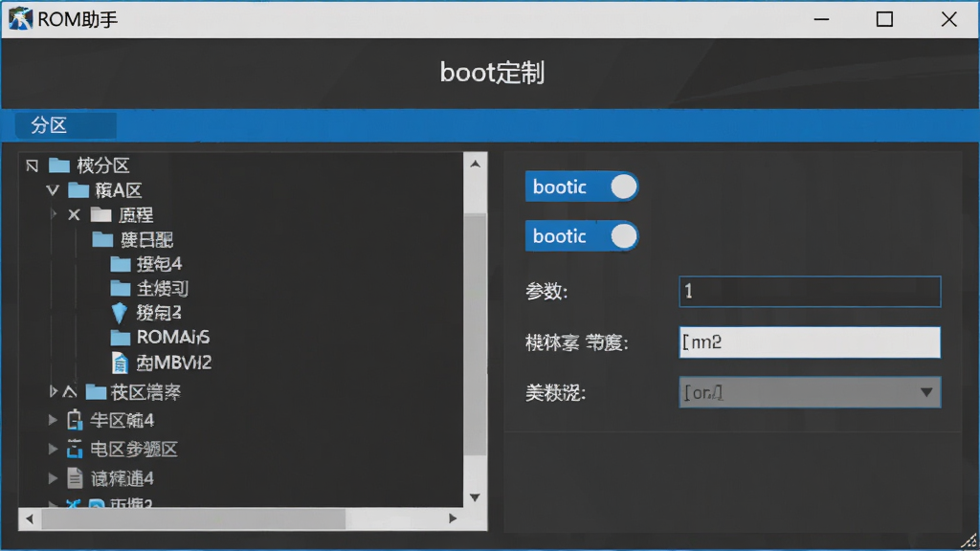
Task: Maximize the ROM助手 window
Action: click(884, 19)
